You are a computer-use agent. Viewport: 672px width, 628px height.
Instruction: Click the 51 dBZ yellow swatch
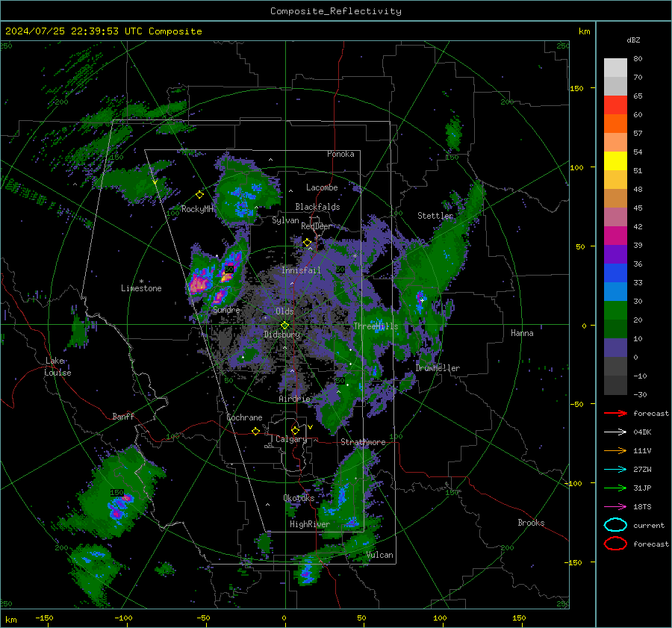pos(615,161)
